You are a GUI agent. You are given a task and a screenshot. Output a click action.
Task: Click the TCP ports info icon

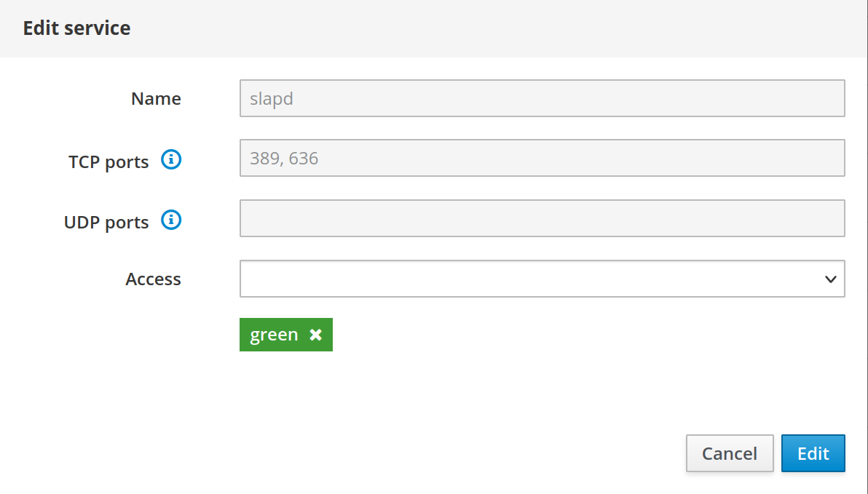pyautogui.click(x=171, y=159)
